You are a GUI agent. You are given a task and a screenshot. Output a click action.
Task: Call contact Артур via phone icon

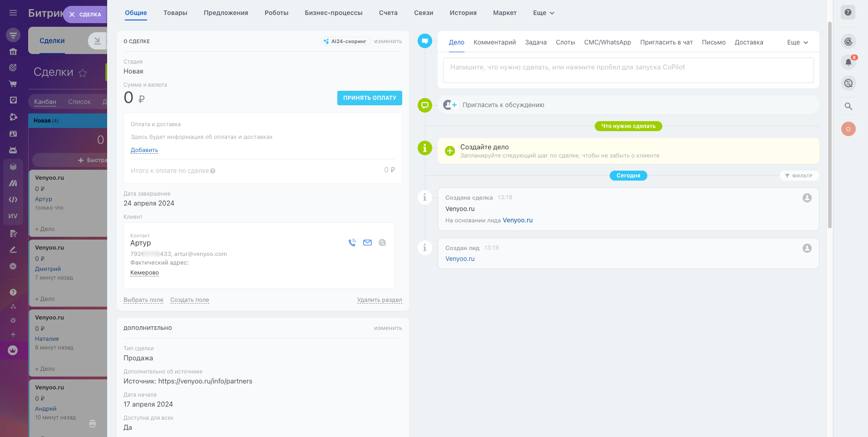[x=352, y=243]
